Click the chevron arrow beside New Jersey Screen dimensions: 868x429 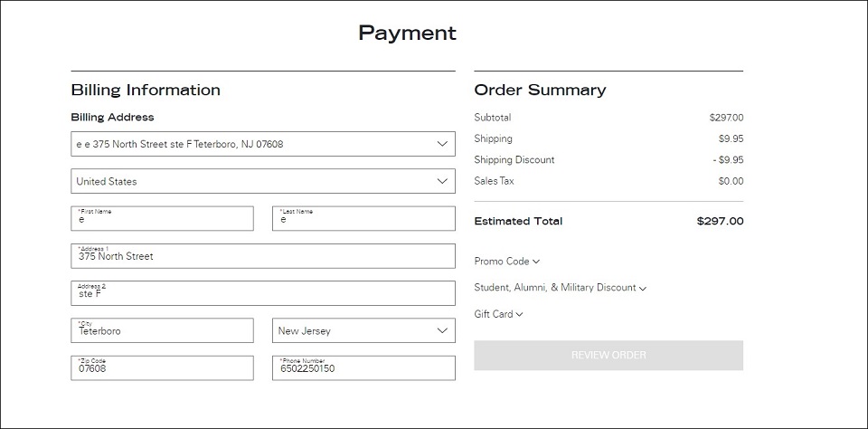(442, 331)
